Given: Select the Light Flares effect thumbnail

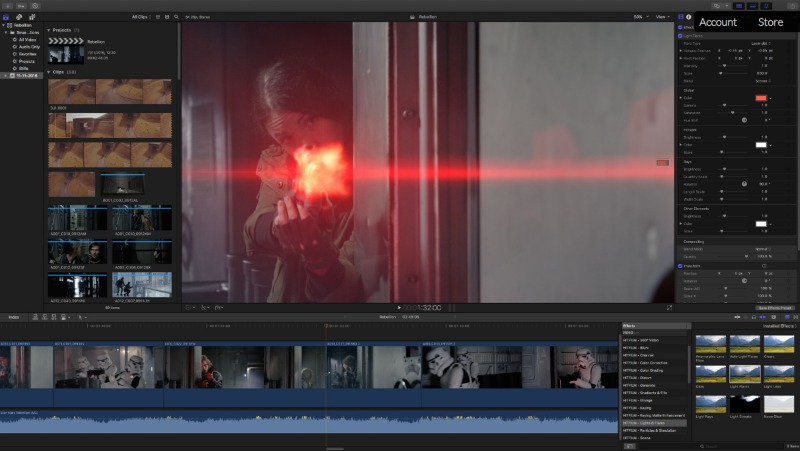Looking at the screenshot, I should point(745,374).
